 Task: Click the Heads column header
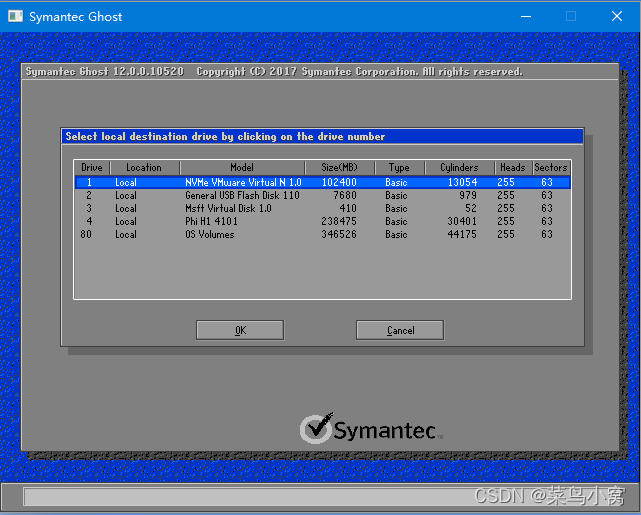(513, 168)
